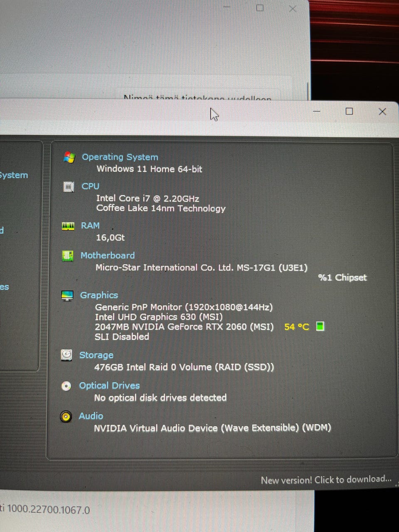The width and height of the screenshot is (399, 532).
Task: Select the System item in left sidebar
Action: [14, 175]
